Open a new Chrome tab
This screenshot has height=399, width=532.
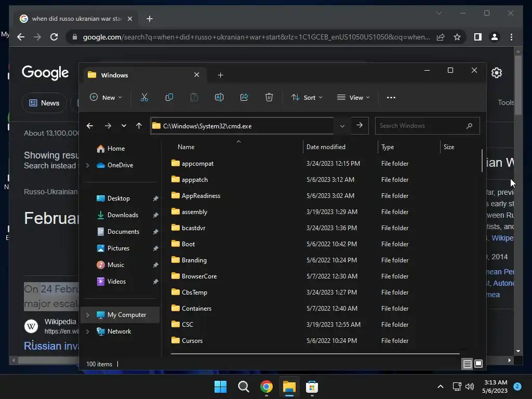click(149, 19)
